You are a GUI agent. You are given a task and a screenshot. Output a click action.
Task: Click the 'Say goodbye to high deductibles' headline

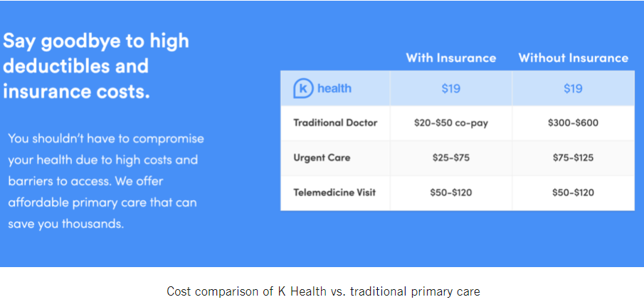click(96, 53)
